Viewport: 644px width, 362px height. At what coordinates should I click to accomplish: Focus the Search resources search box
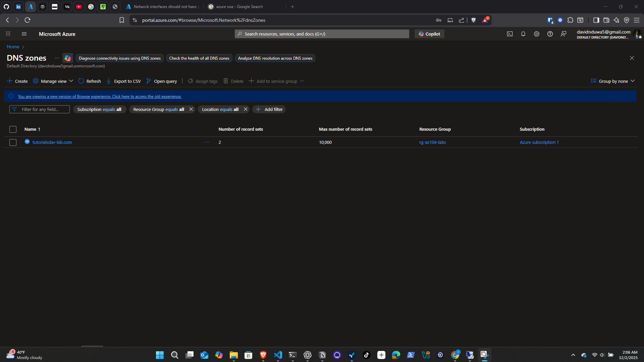322,34
